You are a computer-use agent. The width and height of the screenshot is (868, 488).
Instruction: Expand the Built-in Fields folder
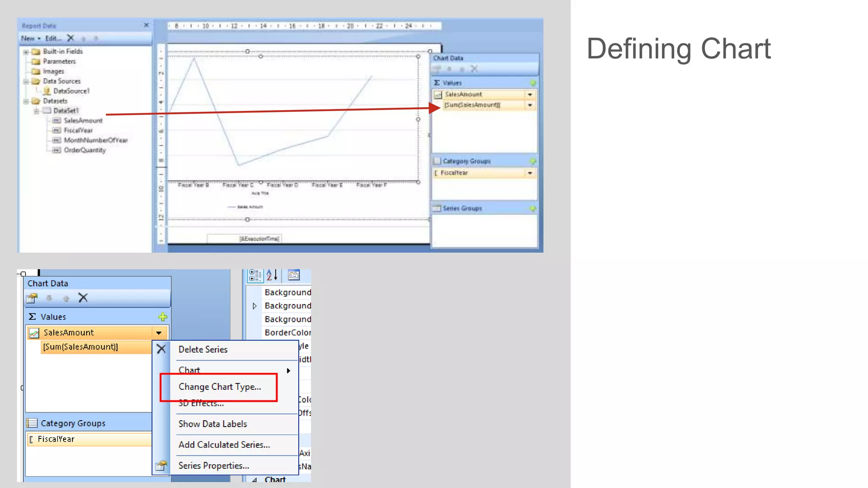click(x=26, y=52)
